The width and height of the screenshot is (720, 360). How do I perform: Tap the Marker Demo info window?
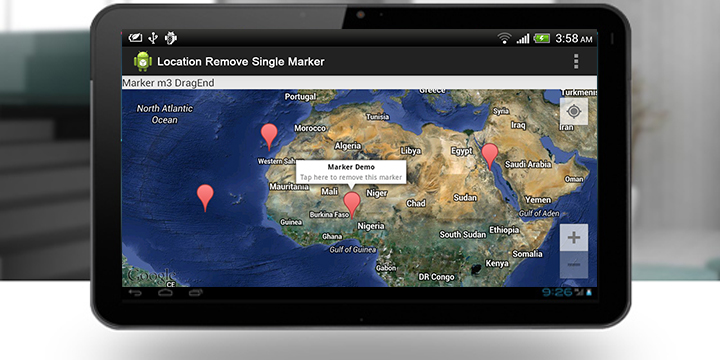pos(351,172)
